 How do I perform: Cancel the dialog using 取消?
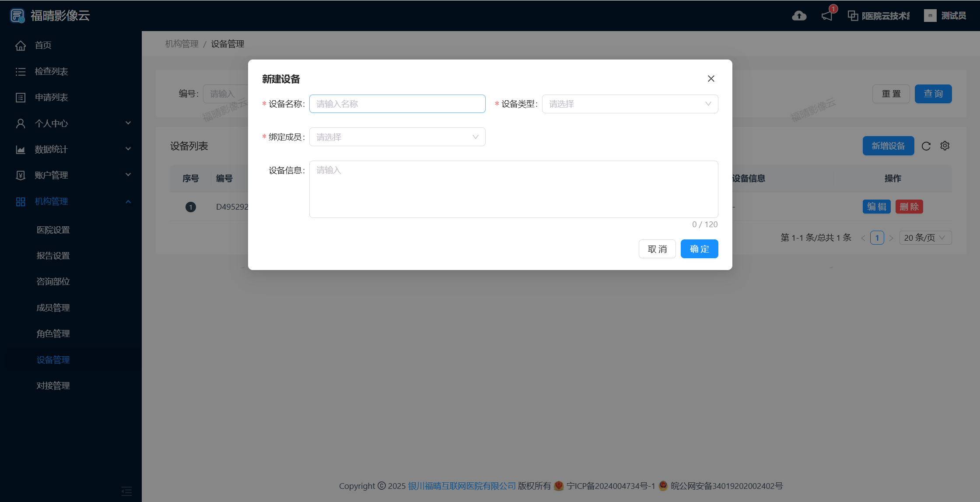click(x=657, y=249)
